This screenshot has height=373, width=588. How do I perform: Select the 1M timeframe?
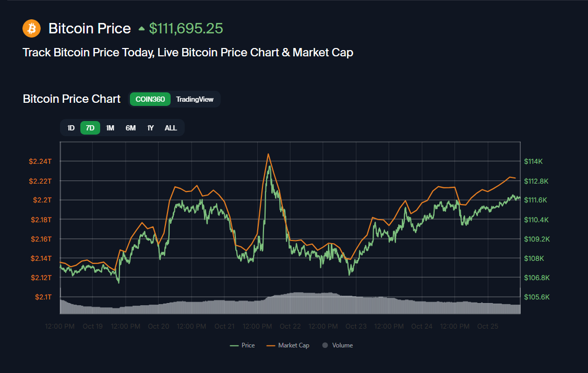pos(110,127)
